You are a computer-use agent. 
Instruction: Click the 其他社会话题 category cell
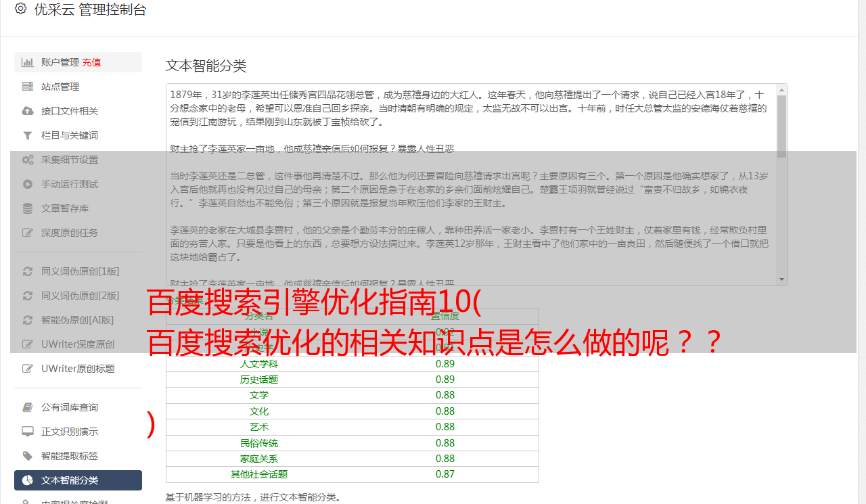259,474
